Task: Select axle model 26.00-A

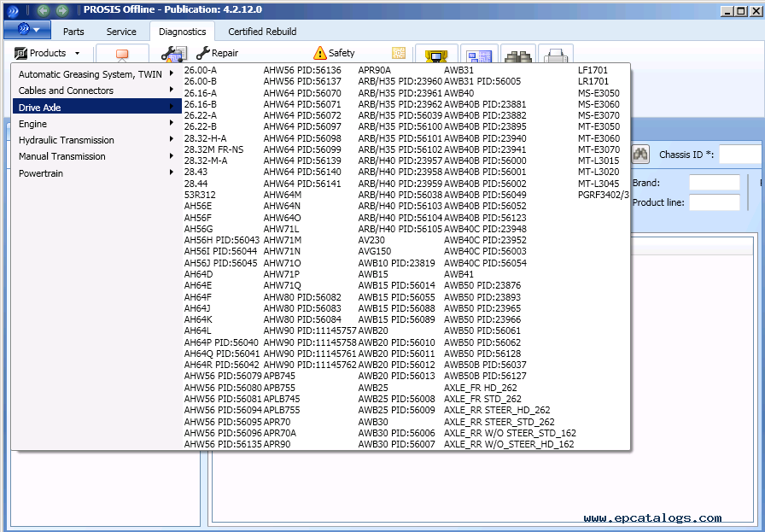Action: (201, 70)
